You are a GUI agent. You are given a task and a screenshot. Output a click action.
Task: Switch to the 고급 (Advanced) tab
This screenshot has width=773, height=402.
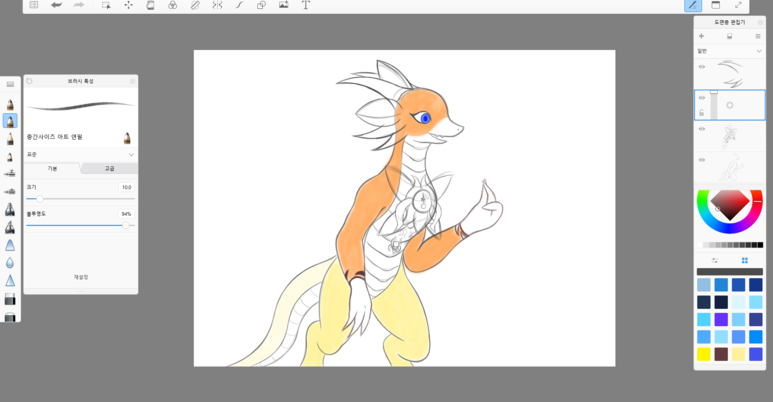[109, 169]
